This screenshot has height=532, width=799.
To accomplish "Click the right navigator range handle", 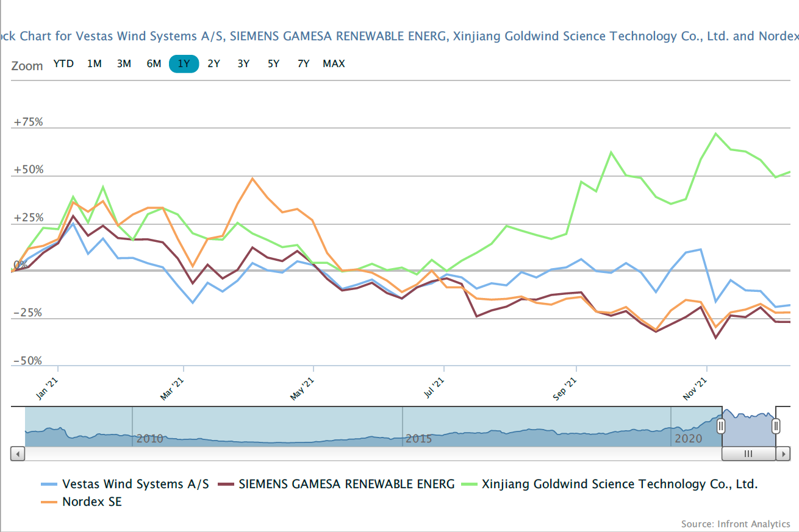I will pos(776,425).
